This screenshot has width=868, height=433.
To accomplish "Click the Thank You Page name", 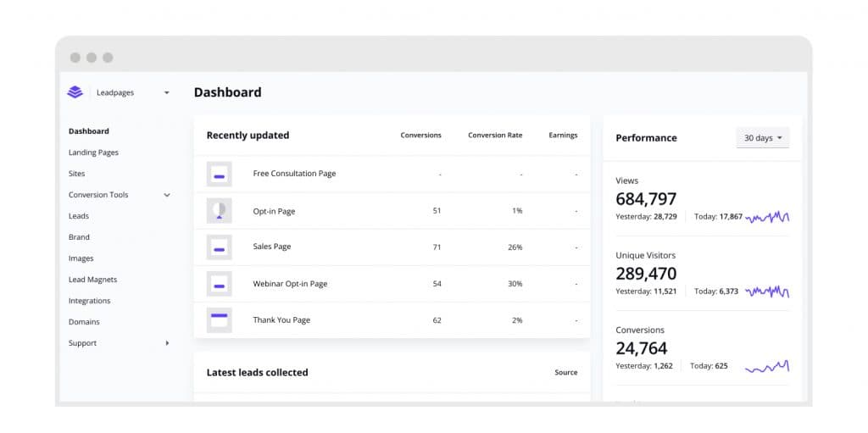I will (x=281, y=320).
